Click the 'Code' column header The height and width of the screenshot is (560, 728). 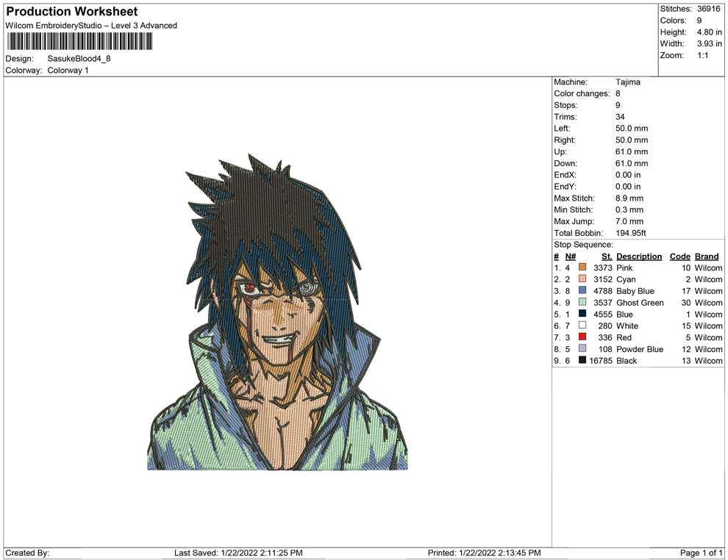pos(679,256)
